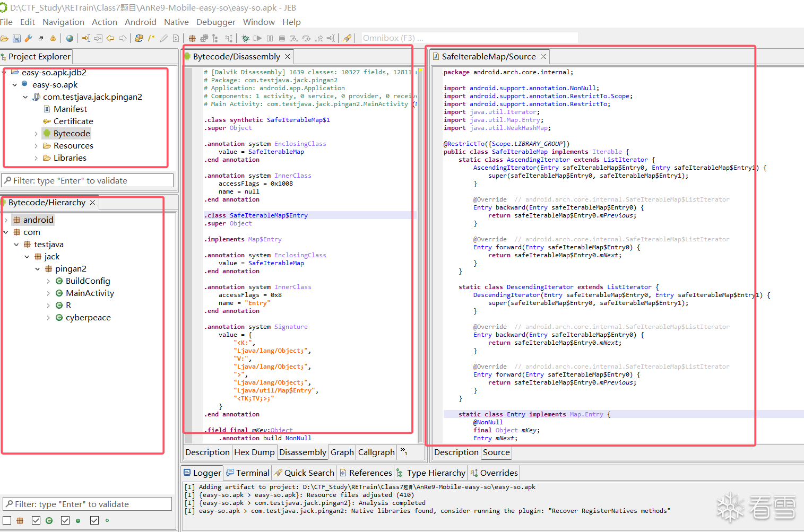Toggle the unchecked packages filter checkbox
Viewport: 804px width, 532px height.
click(7, 520)
